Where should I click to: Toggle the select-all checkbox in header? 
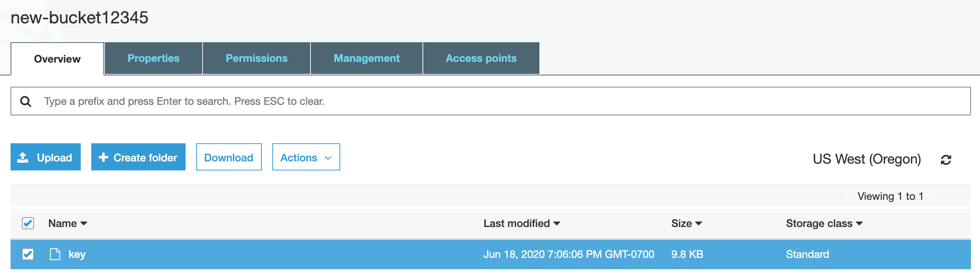[28, 223]
